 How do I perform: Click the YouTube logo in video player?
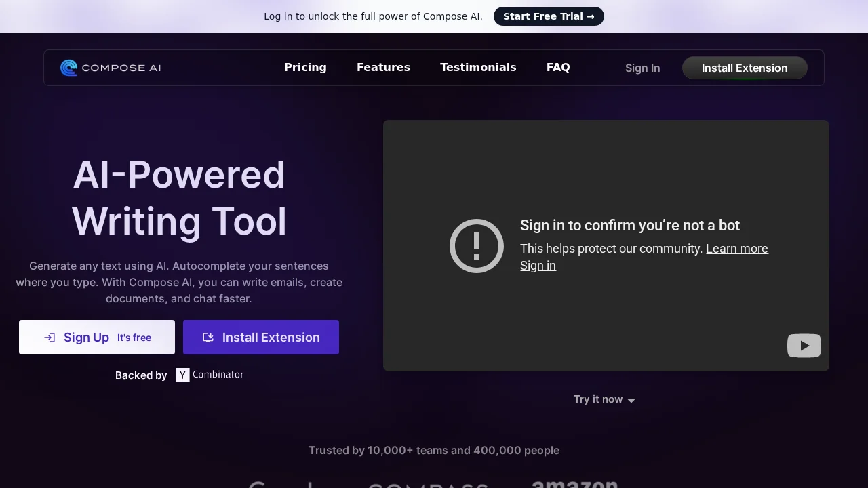point(804,346)
